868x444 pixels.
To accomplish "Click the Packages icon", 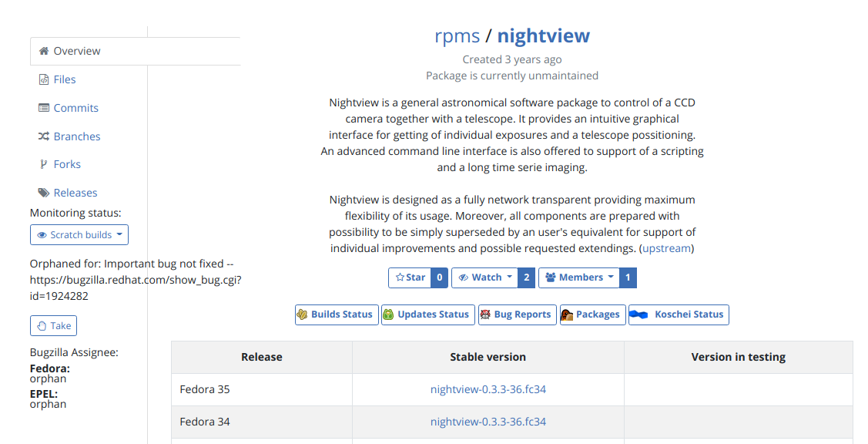I will pyautogui.click(x=567, y=314).
